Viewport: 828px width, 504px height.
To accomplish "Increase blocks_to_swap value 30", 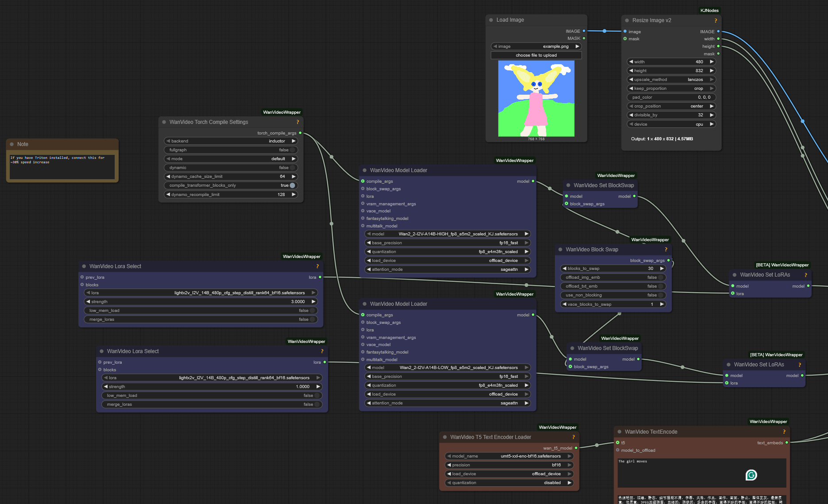I will click(662, 269).
